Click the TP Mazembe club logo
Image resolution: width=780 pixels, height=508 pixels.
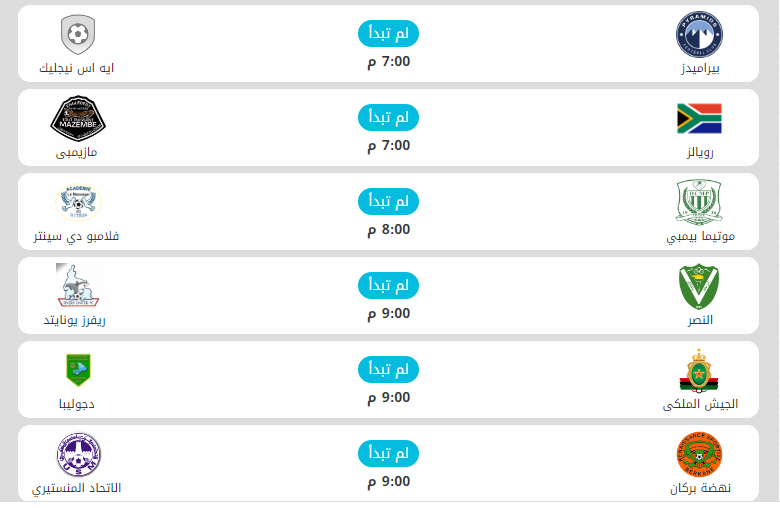click(77, 119)
